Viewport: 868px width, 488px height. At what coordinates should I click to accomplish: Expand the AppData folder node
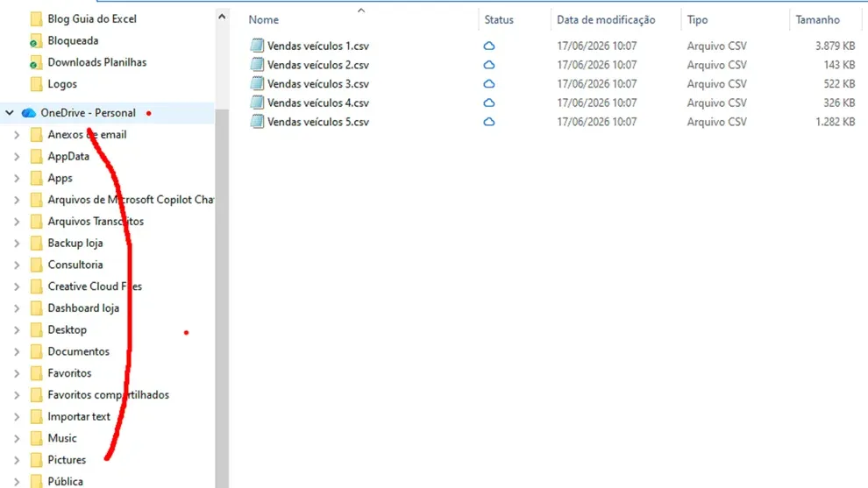(x=17, y=157)
